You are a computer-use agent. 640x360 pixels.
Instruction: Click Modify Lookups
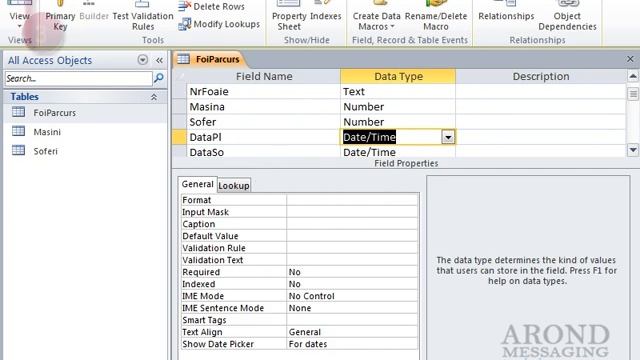[x=219, y=24]
